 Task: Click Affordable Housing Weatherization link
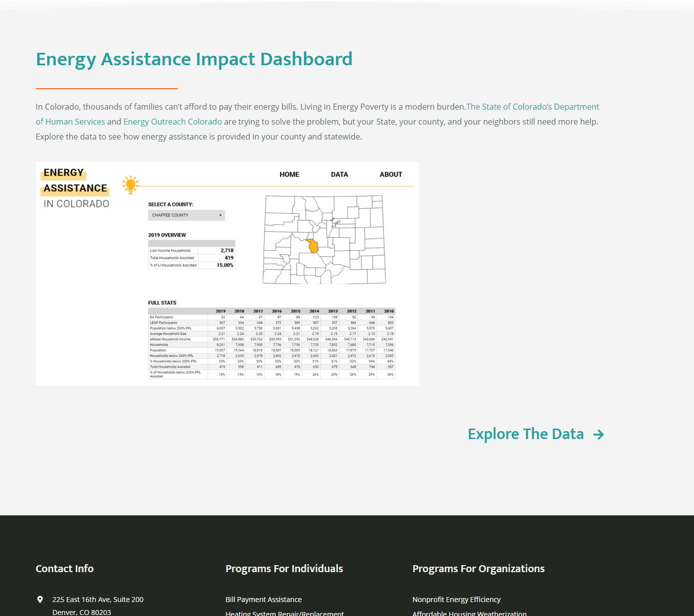tap(469, 613)
